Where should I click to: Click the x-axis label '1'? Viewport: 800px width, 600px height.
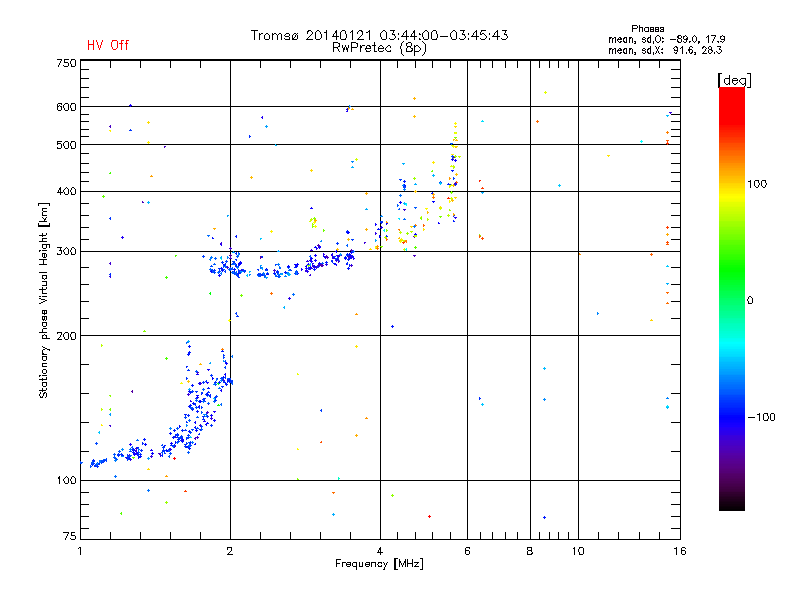(x=80, y=551)
